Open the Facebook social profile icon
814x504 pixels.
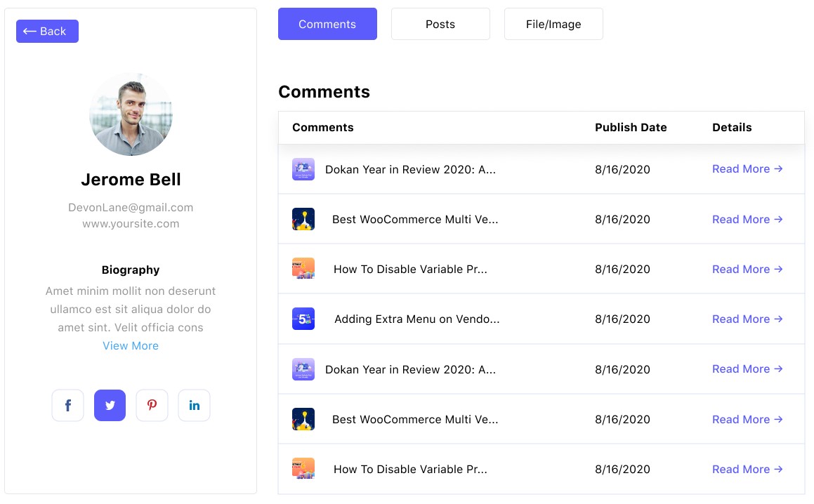tap(68, 406)
